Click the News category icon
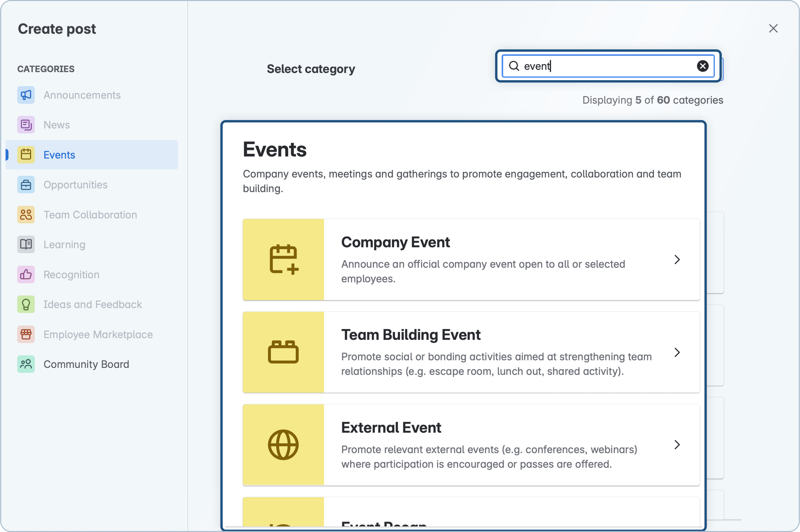The height and width of the screenshot is (532, 800). [x=25, y=124]
